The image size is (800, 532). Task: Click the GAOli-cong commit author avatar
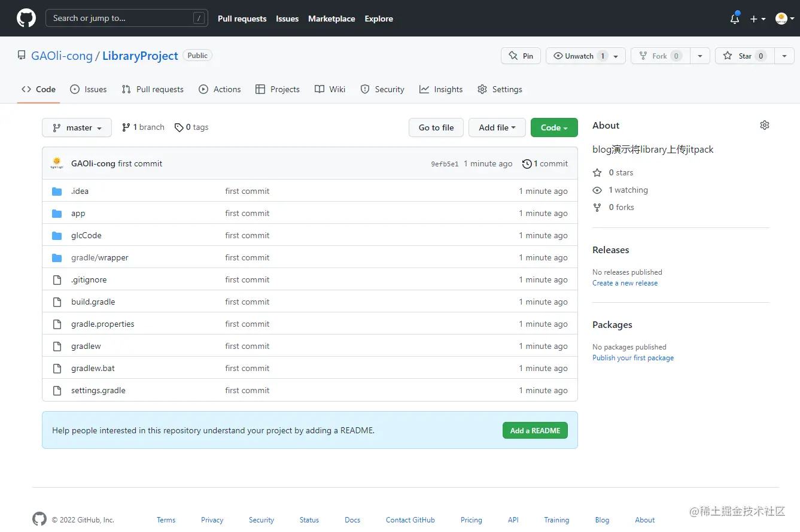pos(57,163)
